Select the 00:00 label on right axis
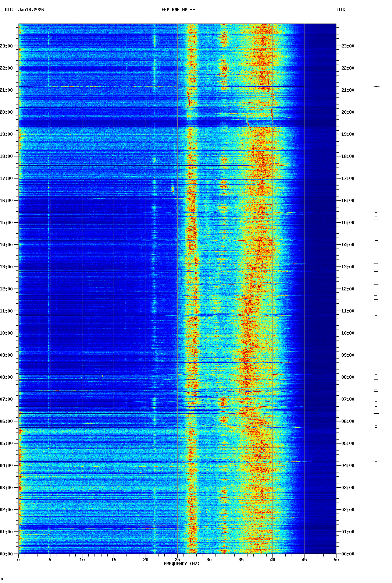This screenshot has height=583, width=392. tap(348, 554)
